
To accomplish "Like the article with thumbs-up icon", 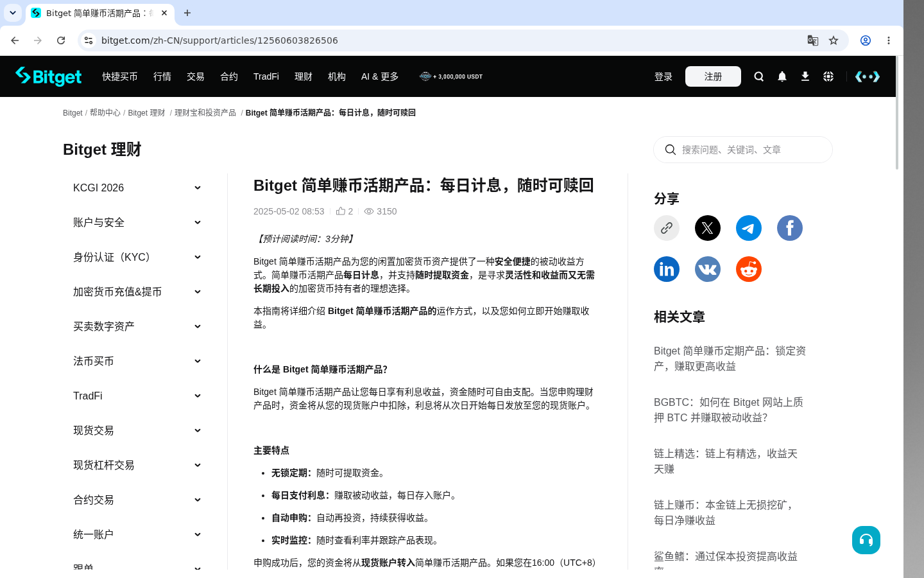I will [341, 211].
